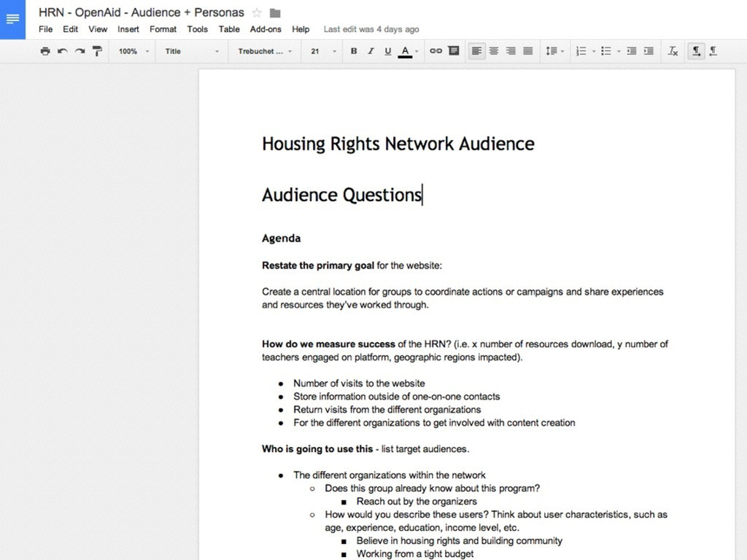Image resolution: width=747 pixels, height=560 pixels.
Task: Insert a link with the link icon
Action: (436, 51)
